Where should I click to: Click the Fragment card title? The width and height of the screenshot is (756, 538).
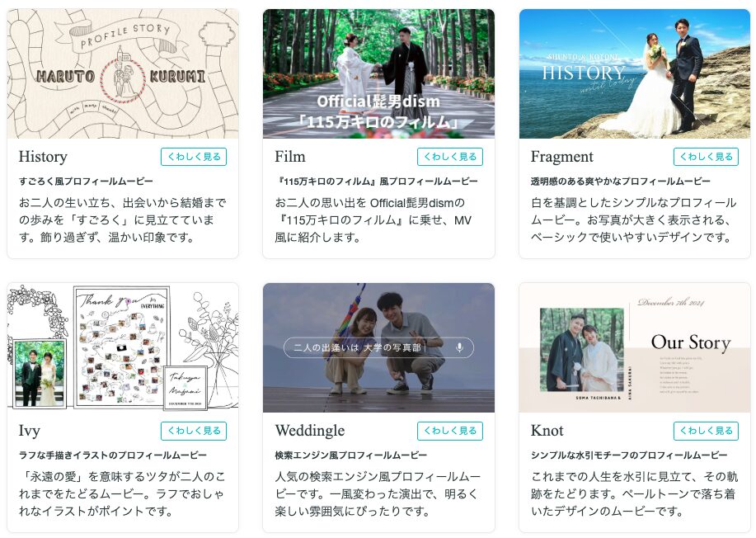tap(562, 157)
